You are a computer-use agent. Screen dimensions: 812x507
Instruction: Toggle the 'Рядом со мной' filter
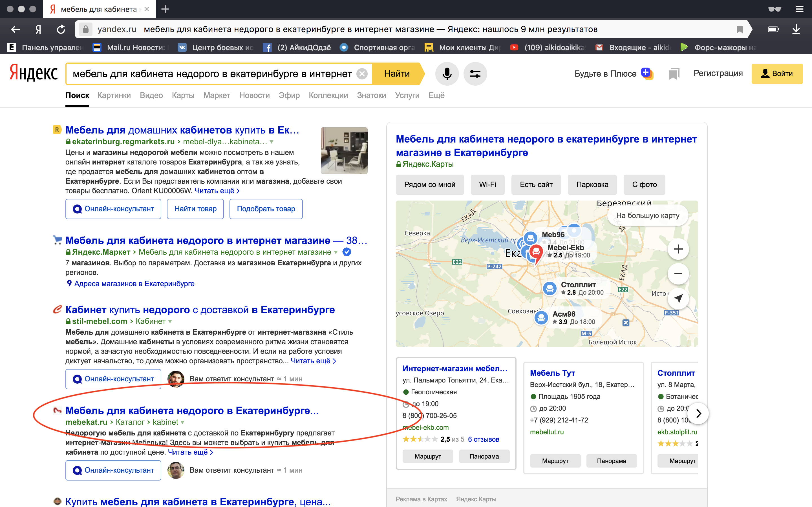[x=429, y=184]
